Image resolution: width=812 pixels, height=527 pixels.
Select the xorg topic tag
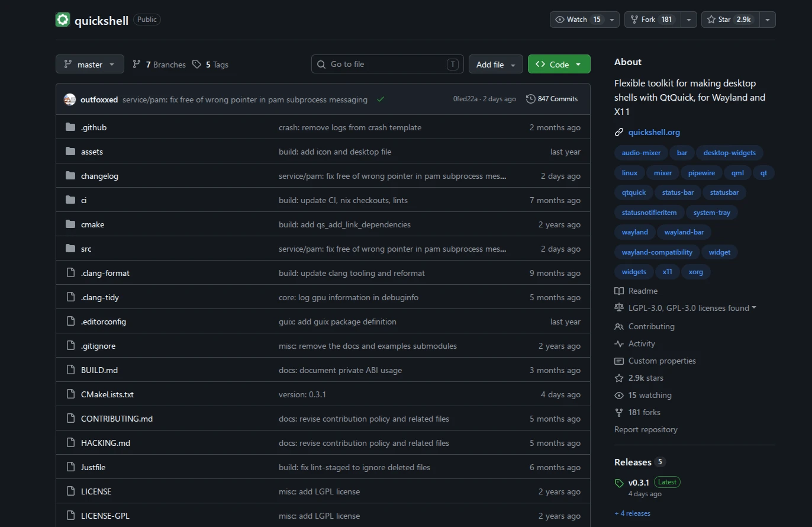[x=696, y=272]
